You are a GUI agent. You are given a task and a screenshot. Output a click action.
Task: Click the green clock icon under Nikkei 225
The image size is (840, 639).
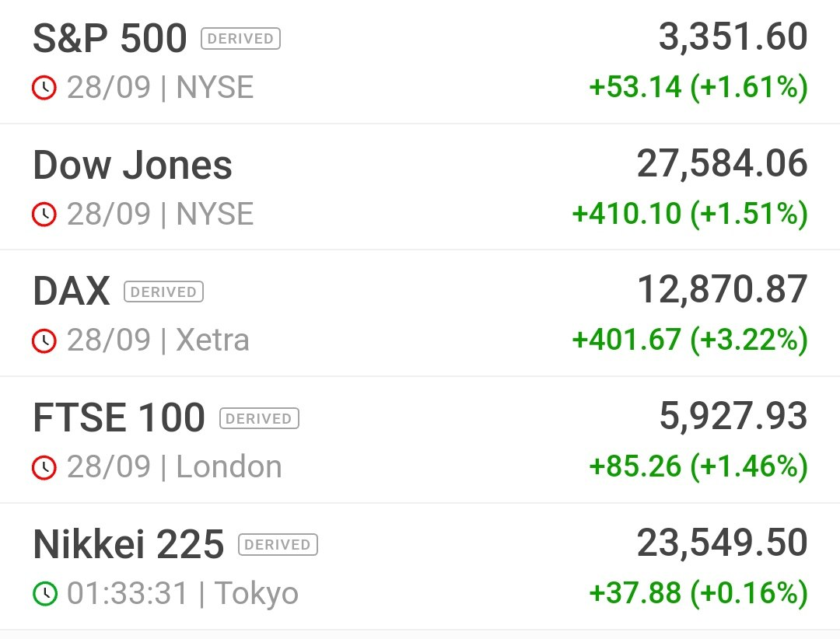tap(44, 593)
